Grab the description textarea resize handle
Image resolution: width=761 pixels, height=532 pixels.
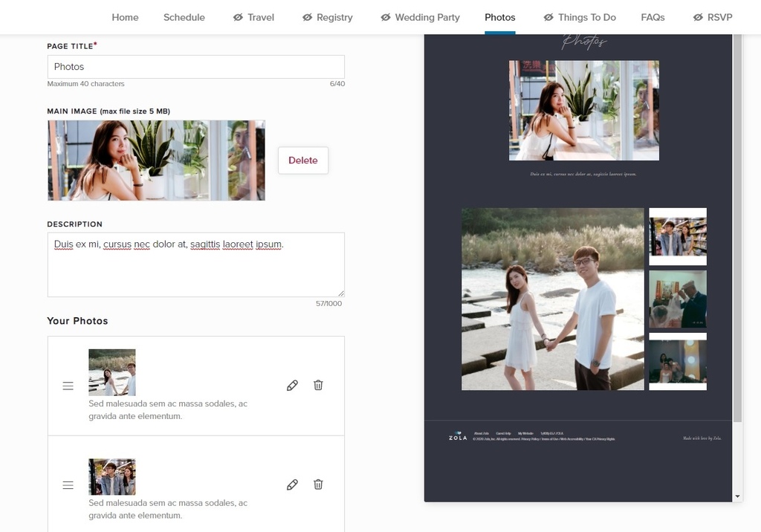341,293
